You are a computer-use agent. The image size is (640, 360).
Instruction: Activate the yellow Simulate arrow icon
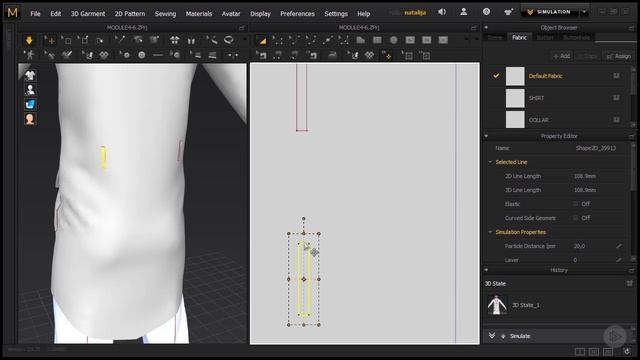tap(29, 40)
